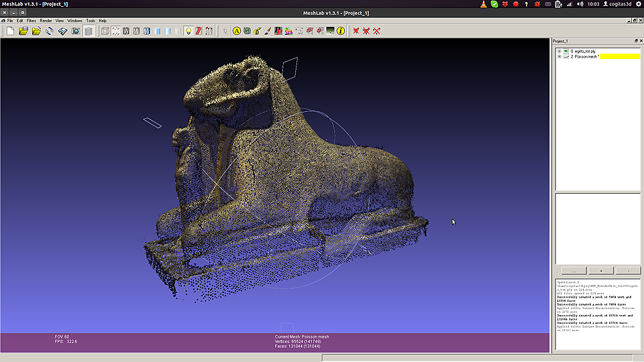Switch to bounding box render mode
644x362 pixels.
pos(105,31)
